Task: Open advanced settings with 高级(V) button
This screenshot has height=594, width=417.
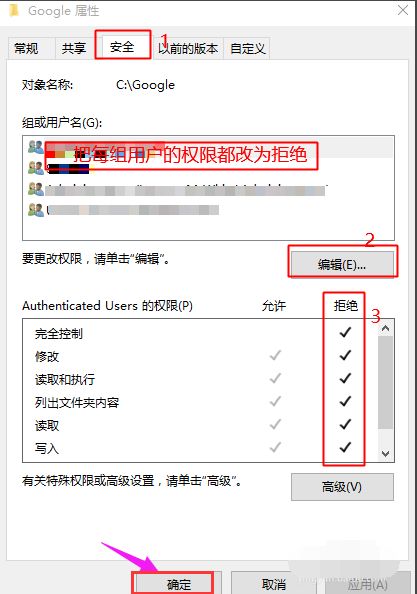Action: click(342, 487)
